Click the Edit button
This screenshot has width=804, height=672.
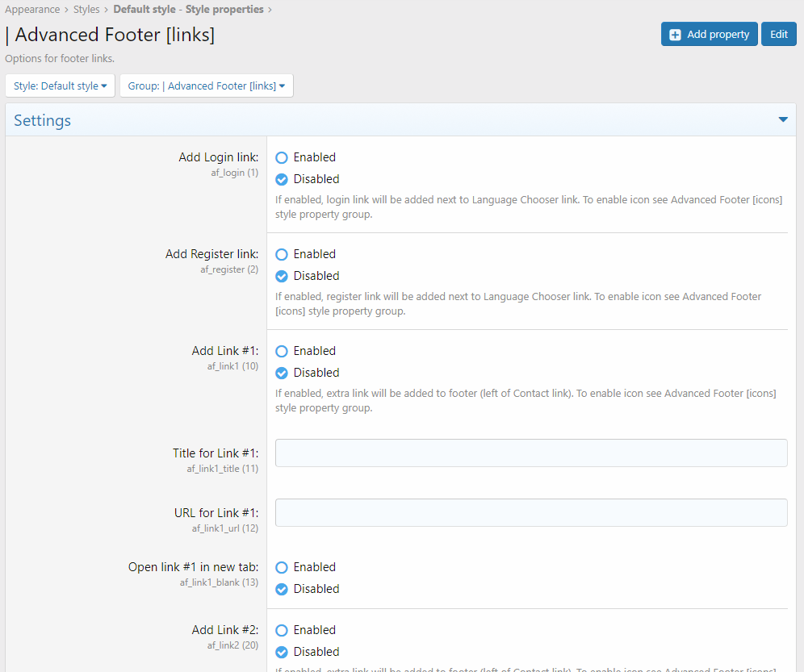click(x=778, y=34)
